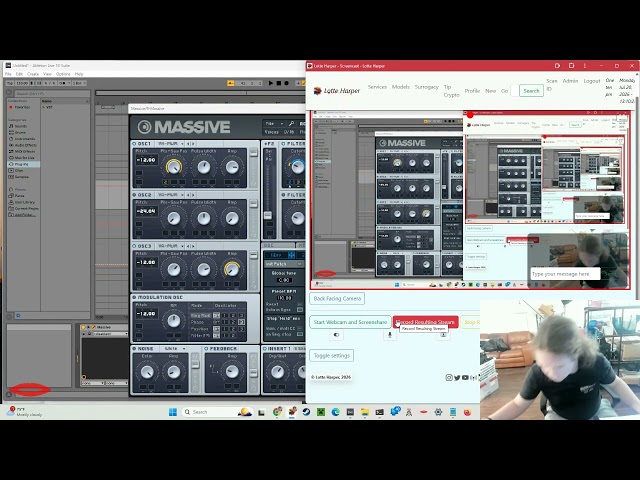Open the Help menu in Ableton

tap(79, 74)
